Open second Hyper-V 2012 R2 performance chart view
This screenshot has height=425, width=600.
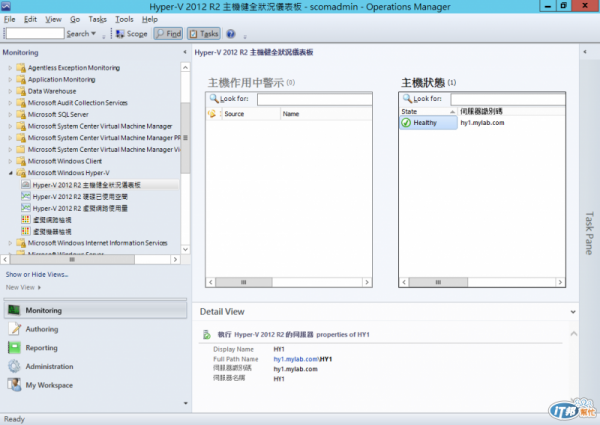[x=80, y=197]
